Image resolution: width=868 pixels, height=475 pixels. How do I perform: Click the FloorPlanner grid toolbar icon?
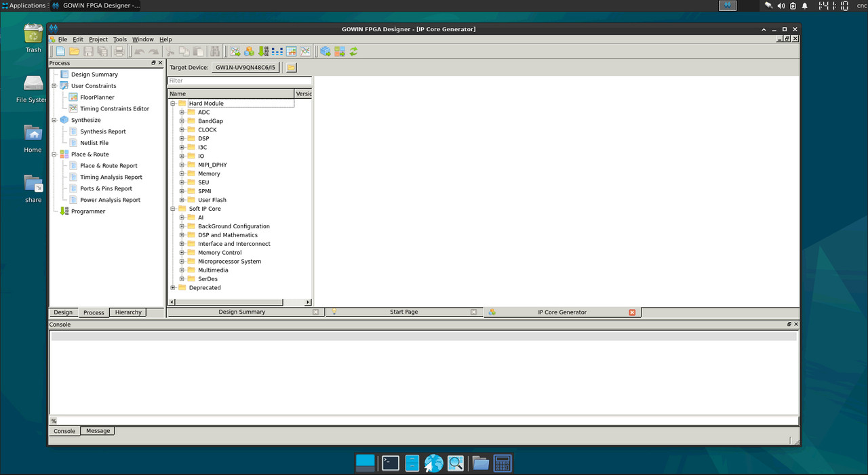click(x=292, y=51)
